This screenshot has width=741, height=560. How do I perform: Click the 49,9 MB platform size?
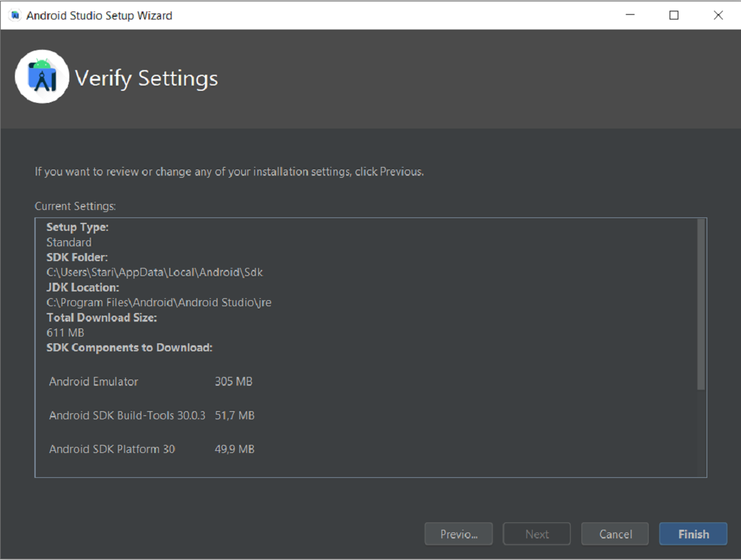234,449
